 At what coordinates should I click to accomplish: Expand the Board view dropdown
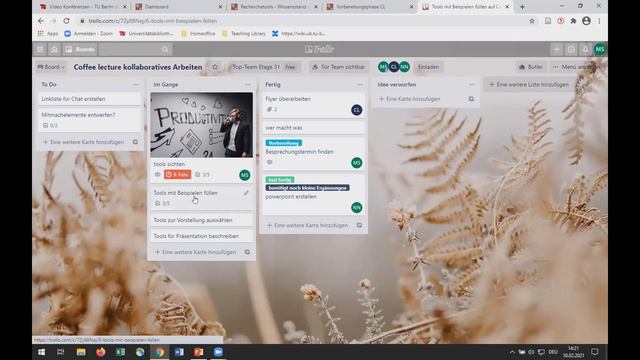[x=51, y=67]
